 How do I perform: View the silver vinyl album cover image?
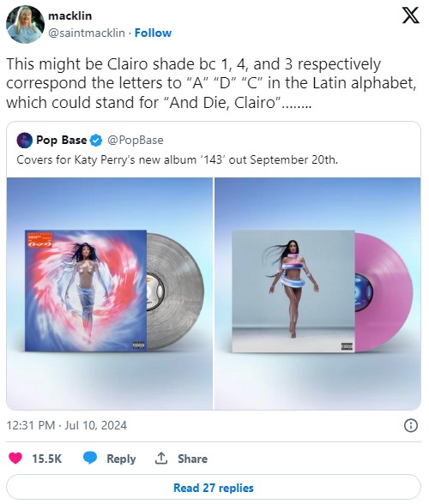(x=110, y=294)
